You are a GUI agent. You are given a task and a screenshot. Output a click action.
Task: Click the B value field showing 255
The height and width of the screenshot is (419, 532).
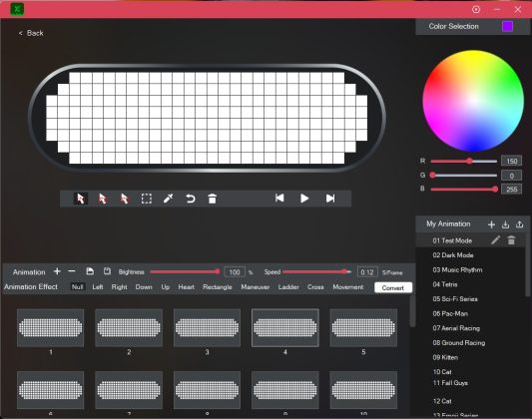pyautogui.click(x=511, y=190)
